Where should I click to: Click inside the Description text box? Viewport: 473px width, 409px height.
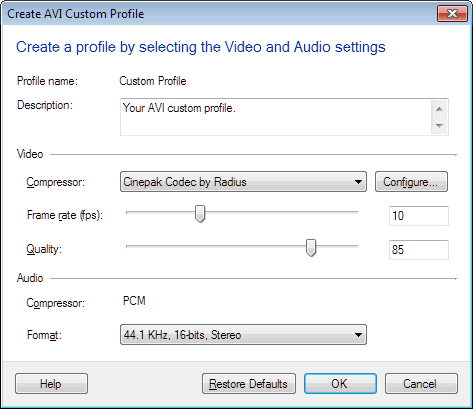[275, 117]
